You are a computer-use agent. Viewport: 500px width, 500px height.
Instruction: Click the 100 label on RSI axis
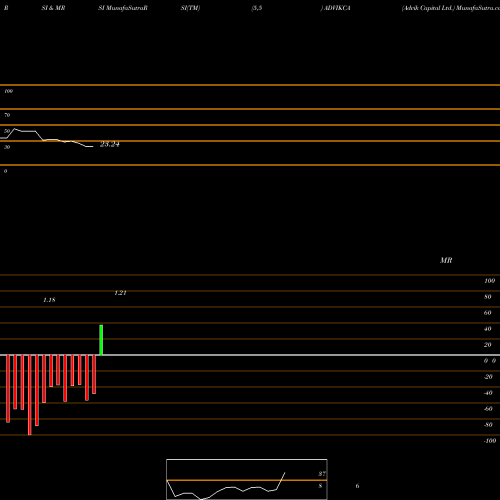pos(8,91)
